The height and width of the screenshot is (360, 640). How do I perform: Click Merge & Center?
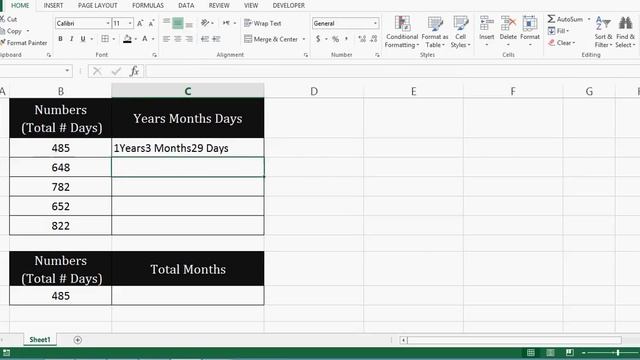click(271, 39)
